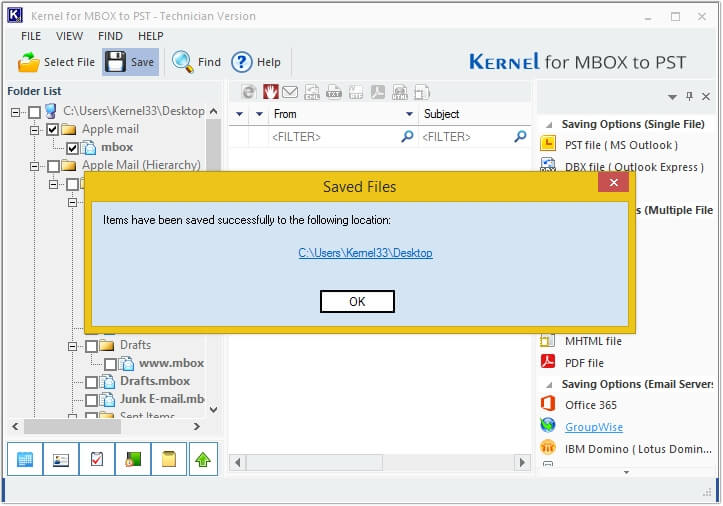Collapse the Drafts folder node
This screenshot has height=506, width=723.
click(72, 346)
